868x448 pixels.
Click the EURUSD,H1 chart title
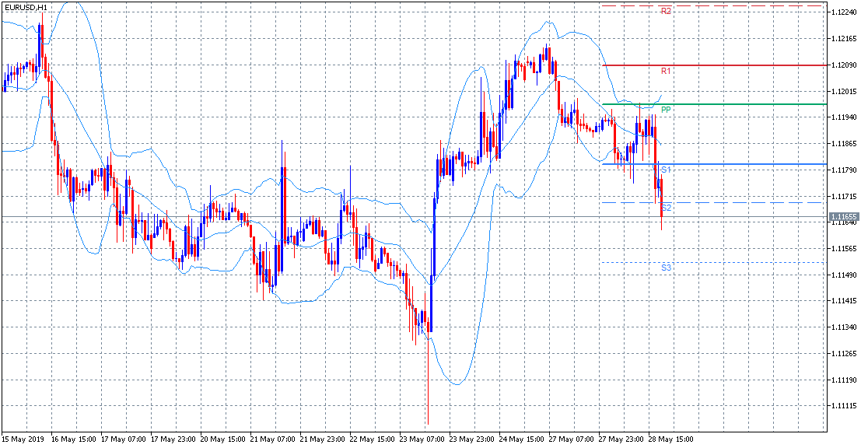click(x=25, y=8)
